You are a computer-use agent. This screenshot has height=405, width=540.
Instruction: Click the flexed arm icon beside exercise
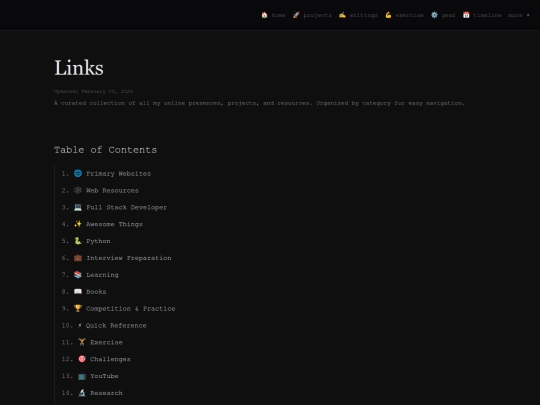click(388, 15)
